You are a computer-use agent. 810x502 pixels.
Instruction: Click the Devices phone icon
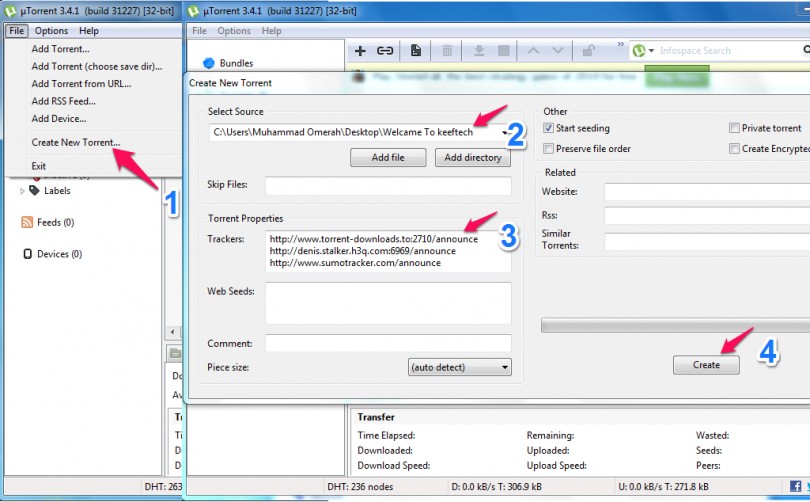27,254
